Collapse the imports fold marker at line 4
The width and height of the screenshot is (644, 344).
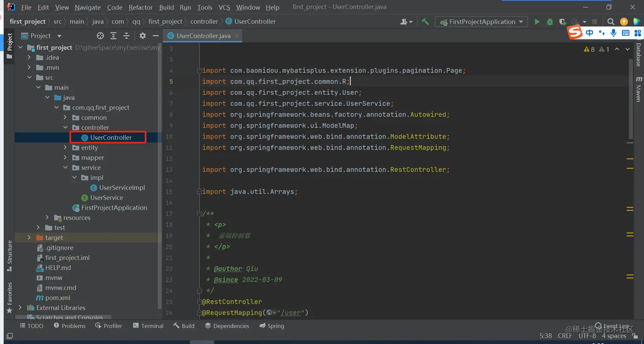(199, 71)
